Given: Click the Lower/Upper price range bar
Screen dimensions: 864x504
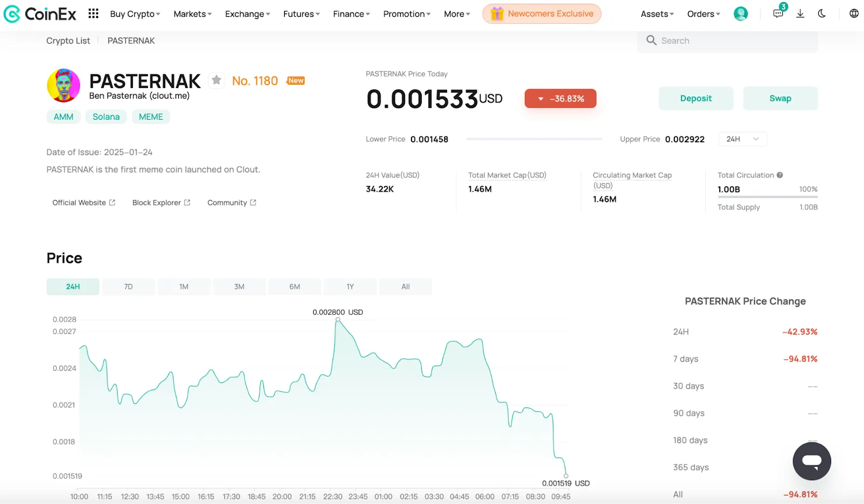Looking at the screenshot, I should (x=534, y=139).
